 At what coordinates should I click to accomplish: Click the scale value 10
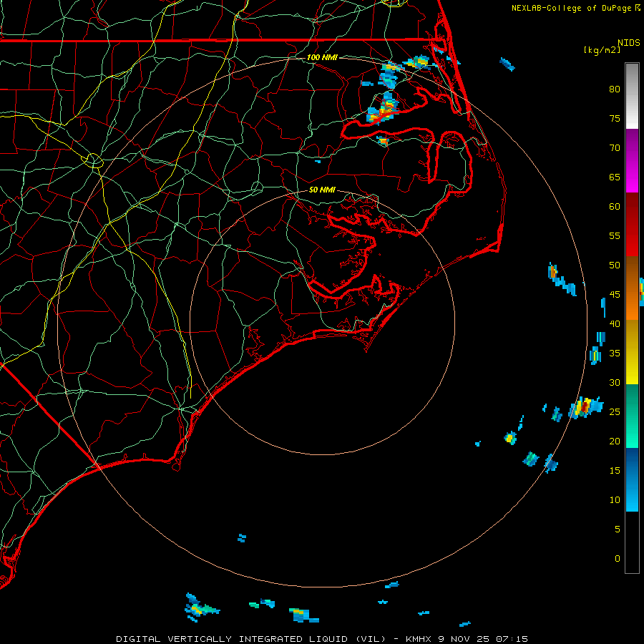[615, 500]
